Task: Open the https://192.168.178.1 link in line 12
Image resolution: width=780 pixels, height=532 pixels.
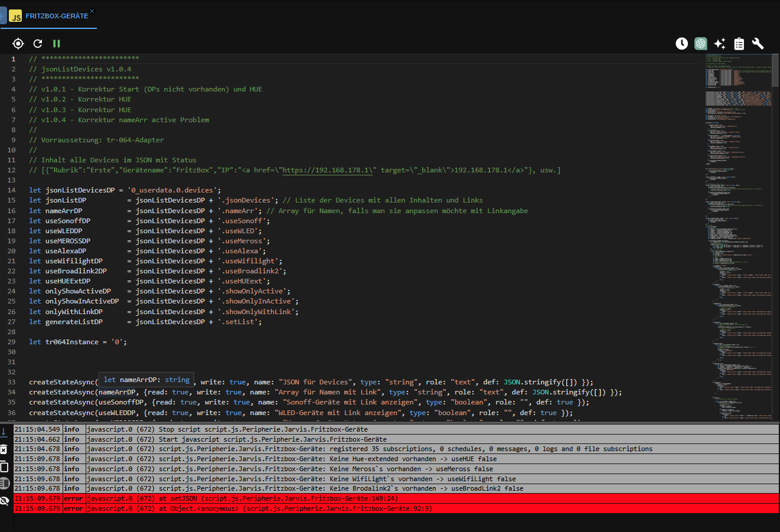Action: click(327, 170)
